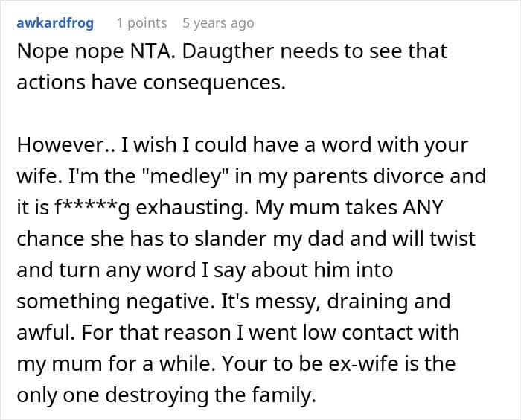Open the awkardfrog user profile link
This screenshot has width=521, height=420.
pyautogui.click(x=55, y=23)
